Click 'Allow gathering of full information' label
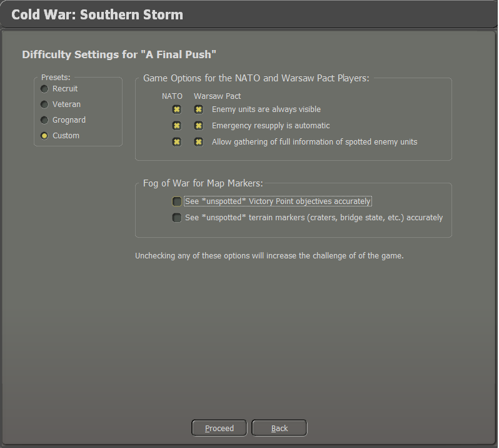Screen dimensions: 499x448 [315, 142]
